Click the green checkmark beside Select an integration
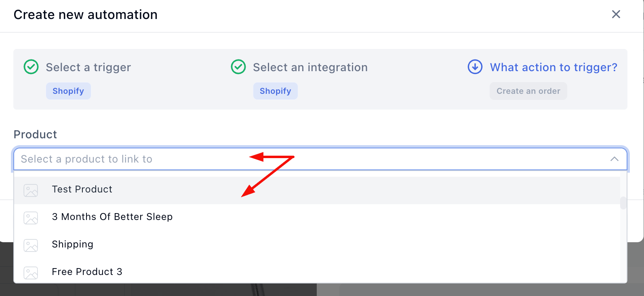The width and height of the screenshot is (644, 296). coord(238,67)
